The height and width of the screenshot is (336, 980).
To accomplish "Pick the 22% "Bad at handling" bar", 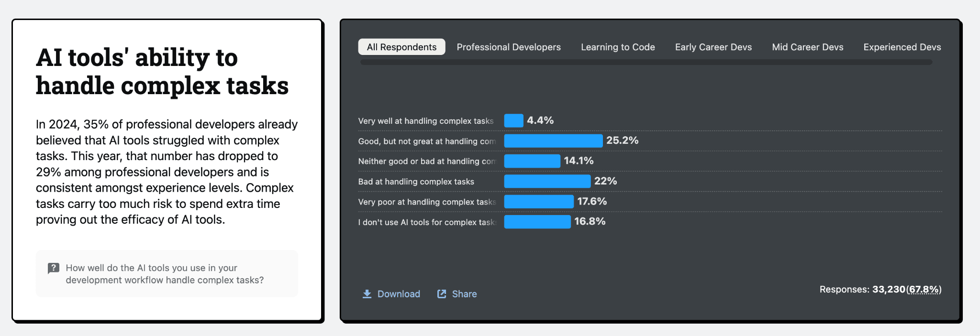I will click(547, 181).
